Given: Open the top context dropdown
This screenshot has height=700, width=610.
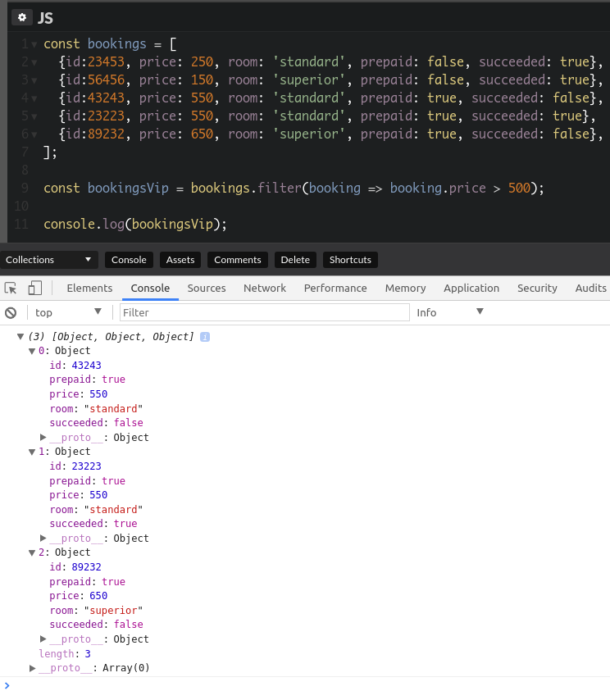Looking at the screenshot, I should click(68, 312).
